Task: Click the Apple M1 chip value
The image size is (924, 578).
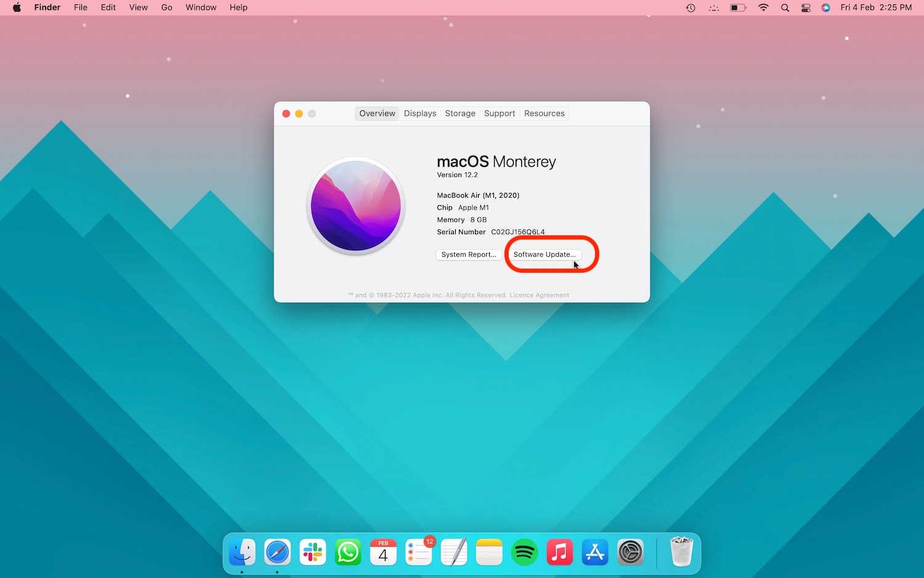Action: pos(474,208)
